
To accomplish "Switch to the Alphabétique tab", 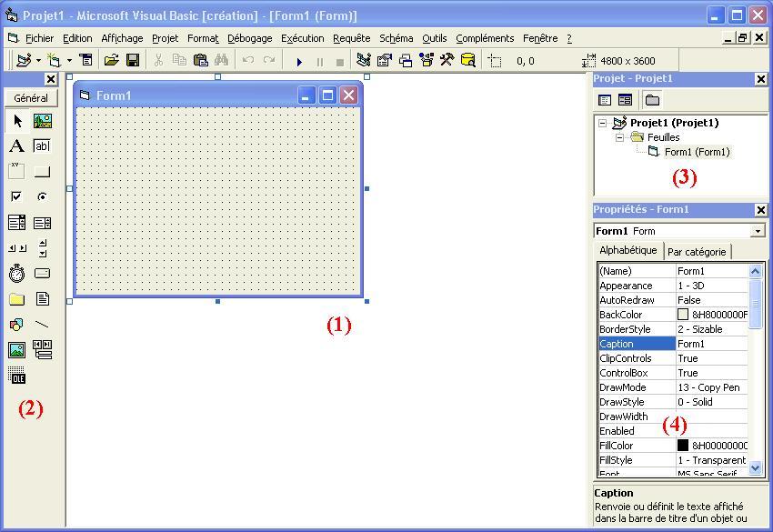I will 628,250.
